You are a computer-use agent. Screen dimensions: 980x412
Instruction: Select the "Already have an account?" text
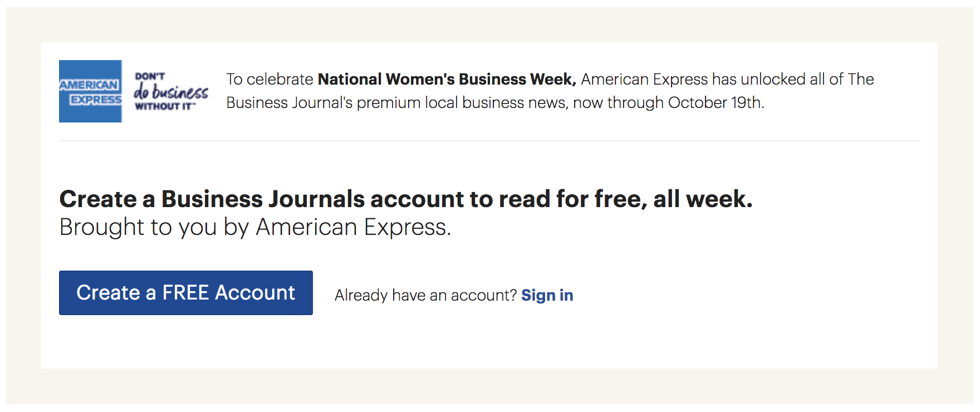click(425, 295)
